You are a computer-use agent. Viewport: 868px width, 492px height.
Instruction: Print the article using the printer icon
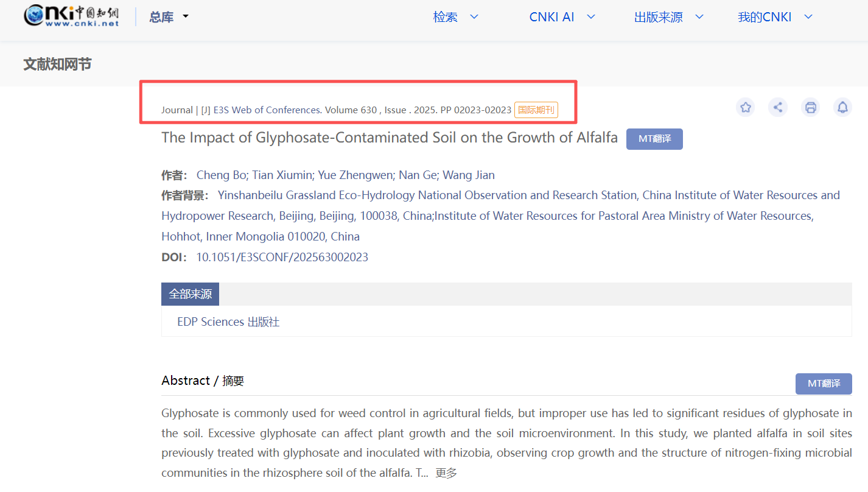point(810,108)
